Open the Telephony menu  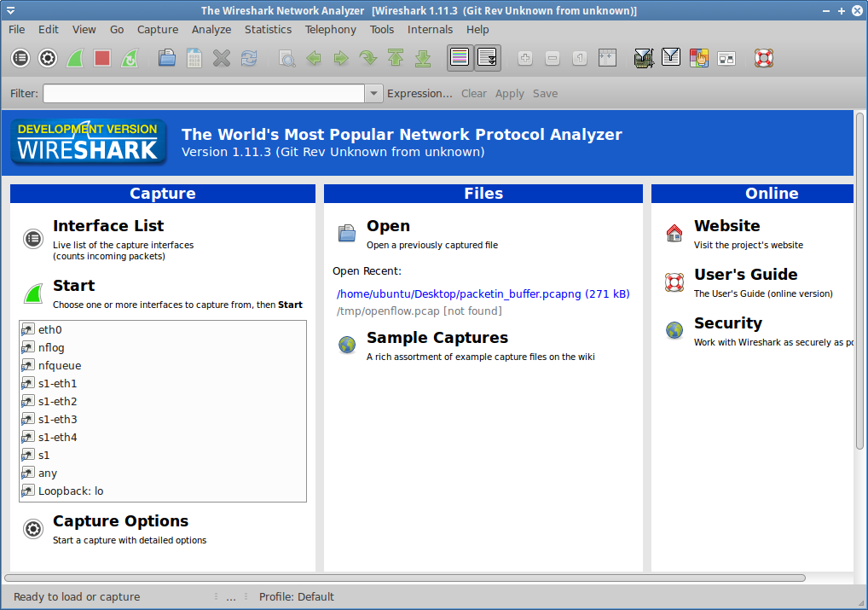pyautogui.click(x=330, y=29)
